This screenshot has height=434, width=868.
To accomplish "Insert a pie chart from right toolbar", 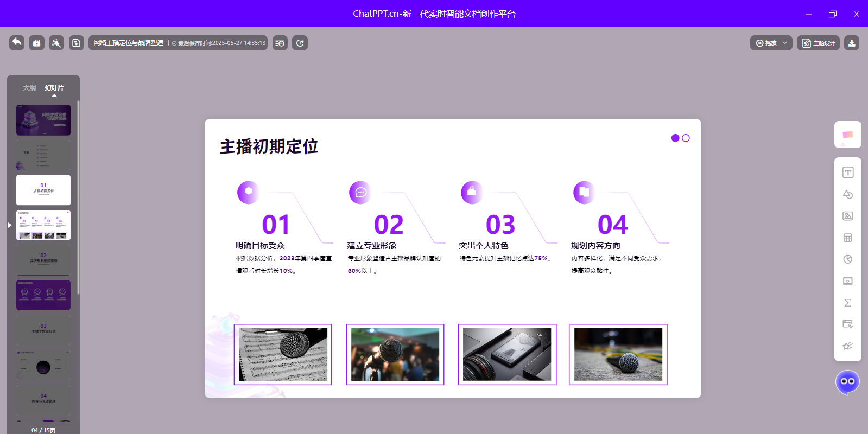I will point(847,259).
